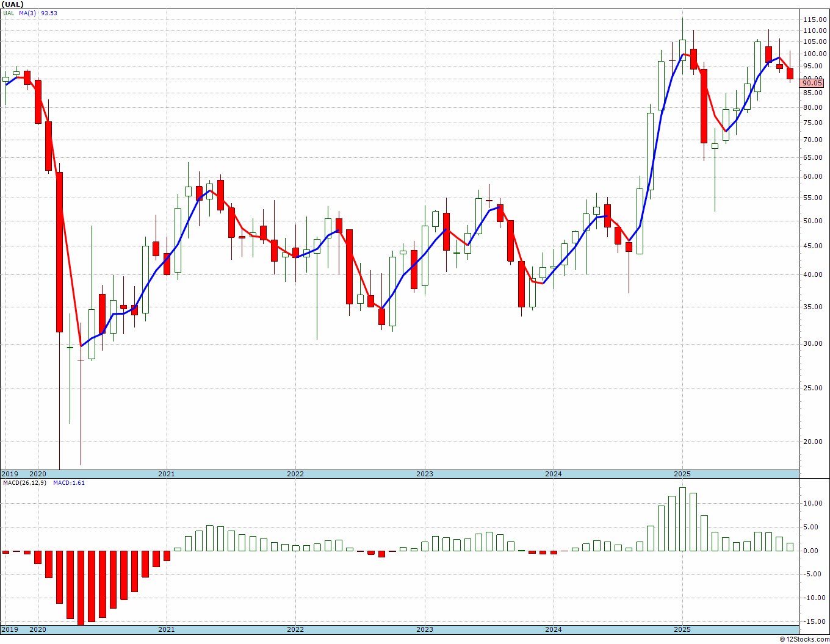Click 2021 on the MACD panel time axis
The image size is (830, 644).
click(167, 629)
